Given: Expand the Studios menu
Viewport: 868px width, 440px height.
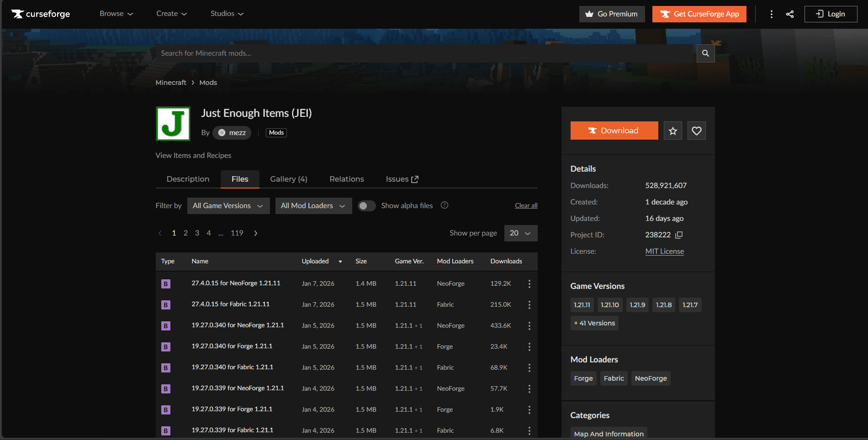Looking at the screenshot, I should pyautogui.click(x=227, y=14).
